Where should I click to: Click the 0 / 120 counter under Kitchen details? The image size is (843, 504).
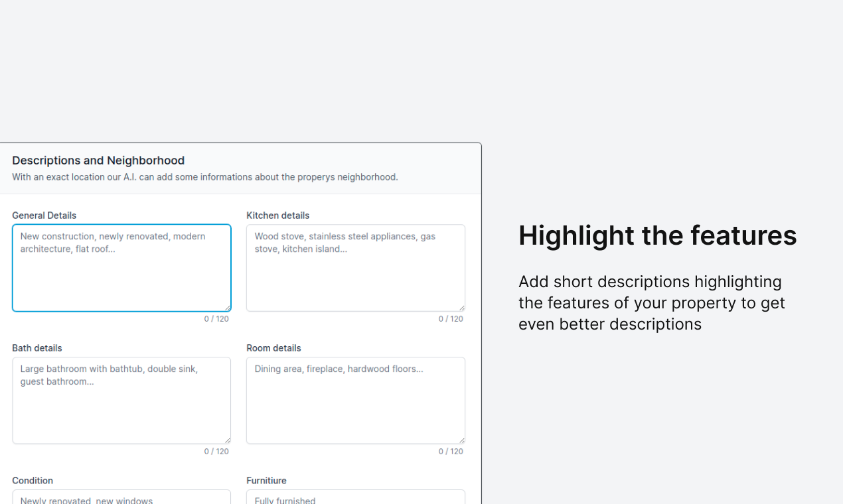click(451, 319)
